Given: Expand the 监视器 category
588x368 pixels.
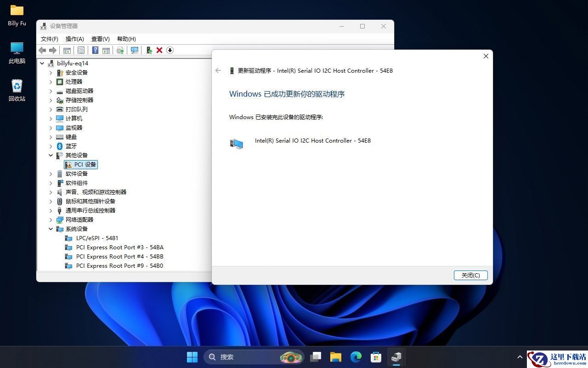Looking at the screenshot, I should tap(51, 128).
